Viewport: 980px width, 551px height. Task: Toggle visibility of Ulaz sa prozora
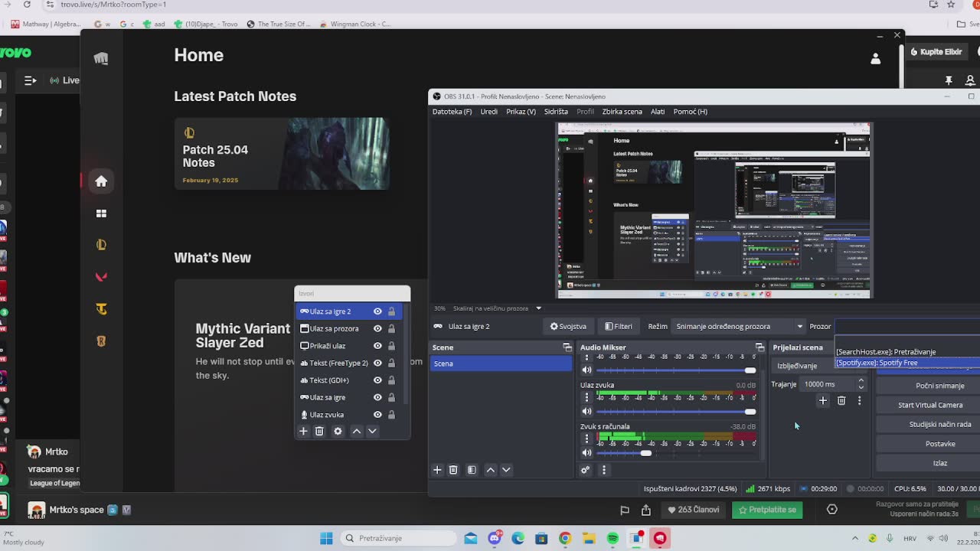(x=377, y=328)
